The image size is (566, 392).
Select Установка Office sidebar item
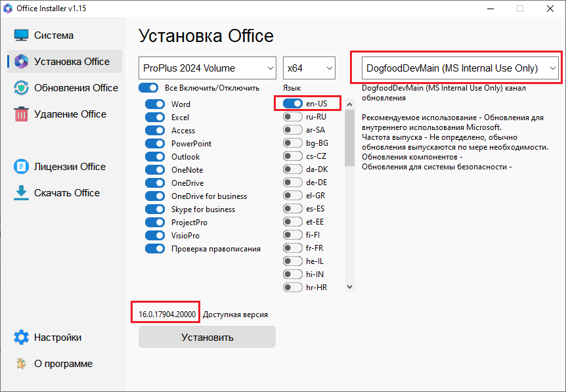pos(64,61)
